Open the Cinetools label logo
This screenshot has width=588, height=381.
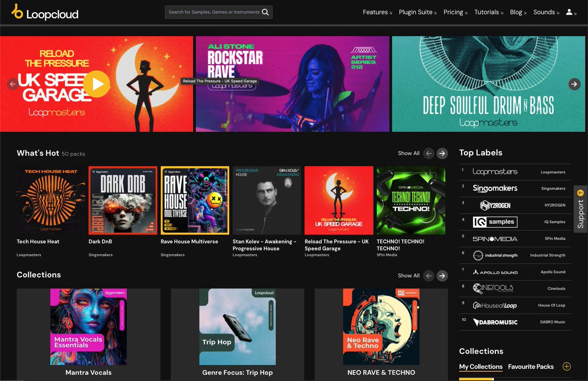(x=493, y=288)
